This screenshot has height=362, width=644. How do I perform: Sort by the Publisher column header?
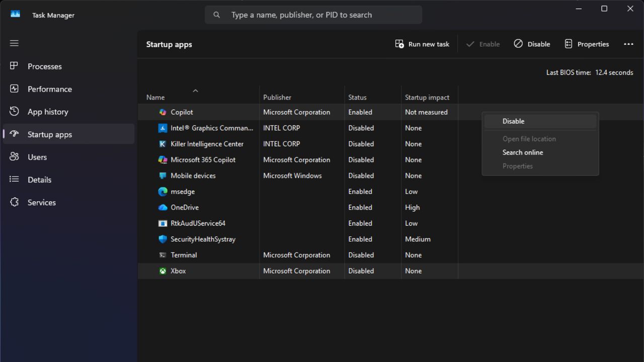coord(277,98)
